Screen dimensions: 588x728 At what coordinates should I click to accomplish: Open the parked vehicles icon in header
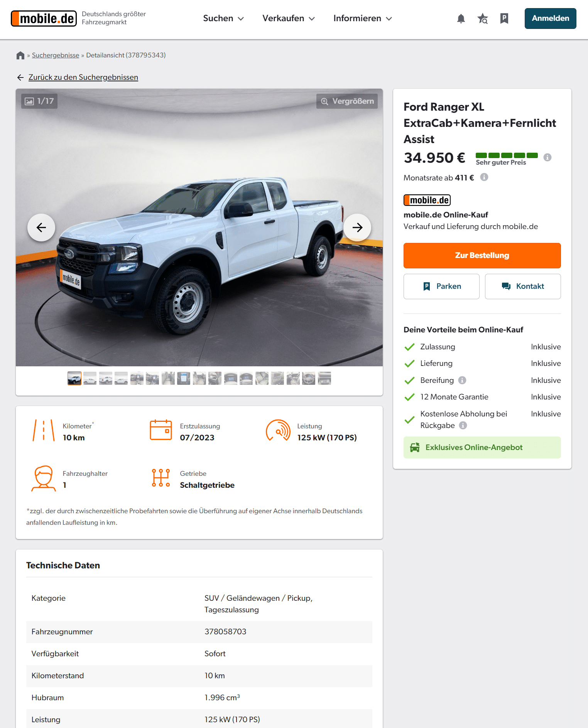tap(504, 19)
